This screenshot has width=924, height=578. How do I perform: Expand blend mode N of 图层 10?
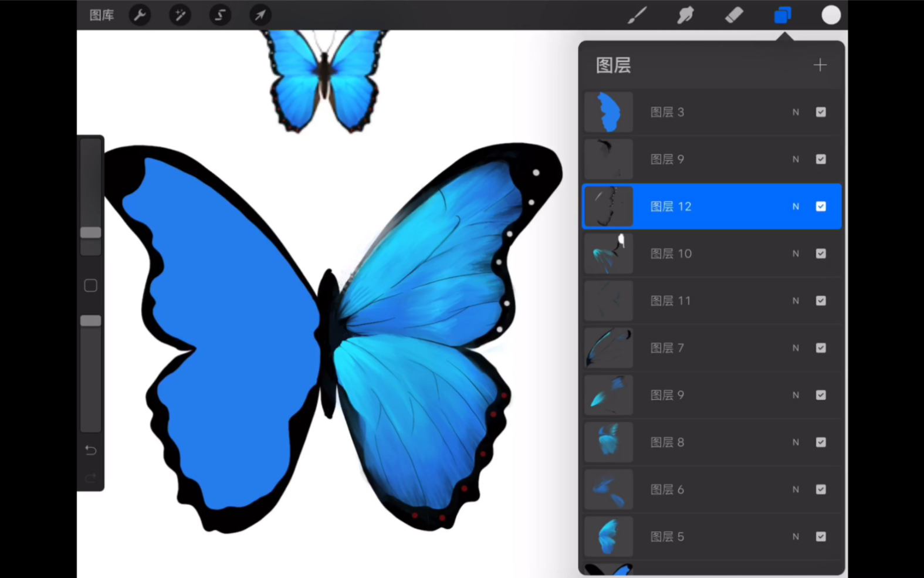coord(796,253)
